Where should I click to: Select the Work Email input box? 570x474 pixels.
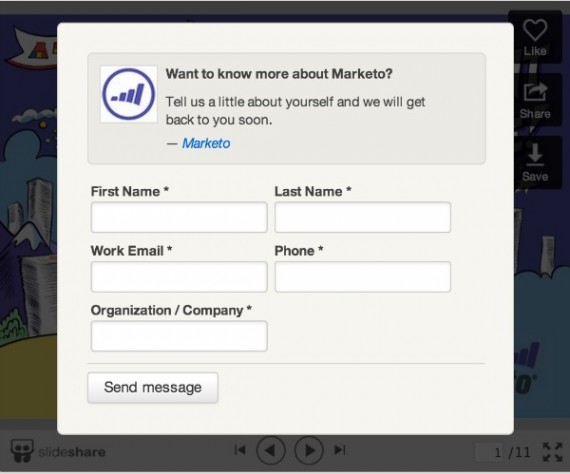point(179,277)
